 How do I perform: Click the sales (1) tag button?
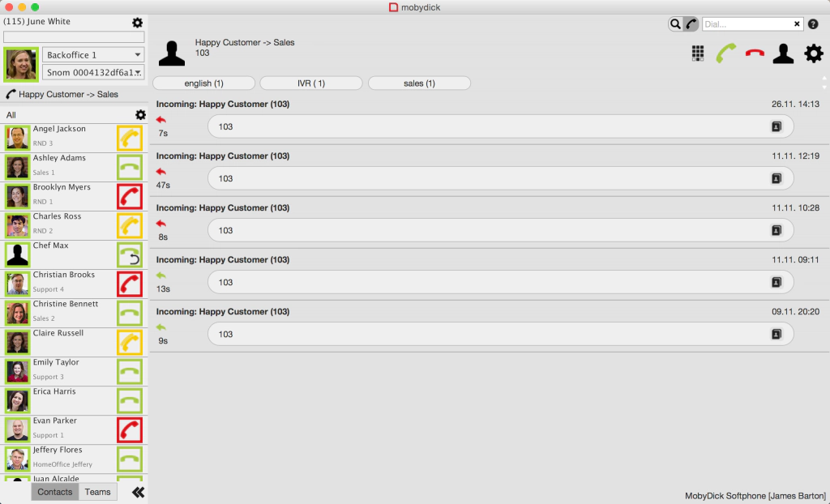[419, 83]
